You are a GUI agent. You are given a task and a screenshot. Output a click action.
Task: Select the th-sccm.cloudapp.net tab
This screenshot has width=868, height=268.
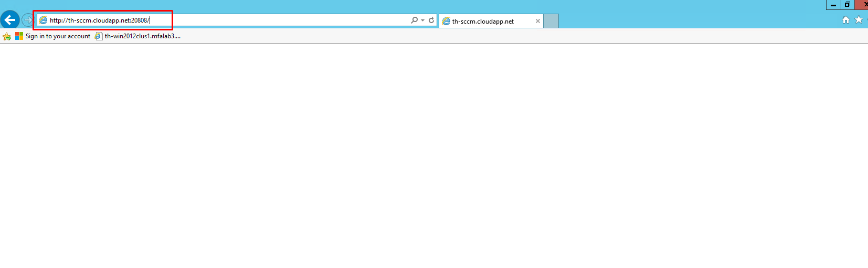[491, 22]
